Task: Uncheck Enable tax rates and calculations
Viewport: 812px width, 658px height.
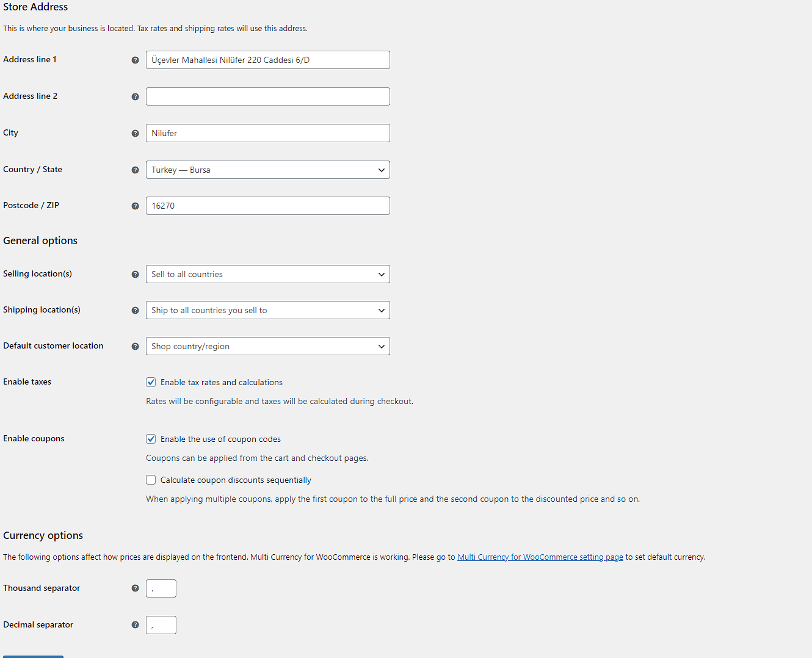Action: 151,382
